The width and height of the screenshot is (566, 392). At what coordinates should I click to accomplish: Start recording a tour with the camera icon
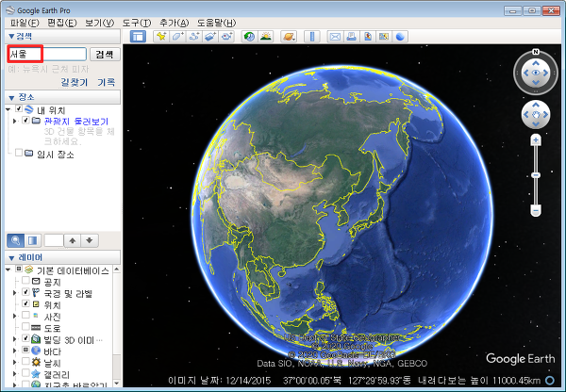[x=227, y=37]
